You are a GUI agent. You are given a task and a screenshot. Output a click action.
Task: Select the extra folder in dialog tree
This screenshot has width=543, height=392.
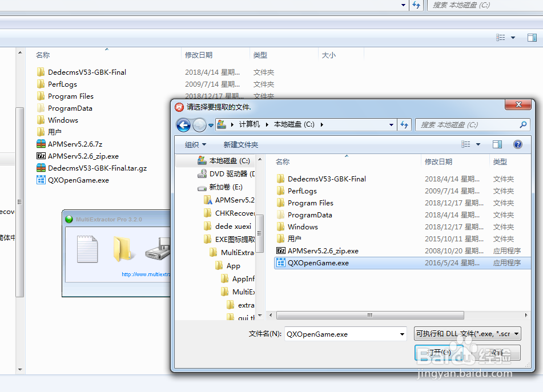pos(241,305)
